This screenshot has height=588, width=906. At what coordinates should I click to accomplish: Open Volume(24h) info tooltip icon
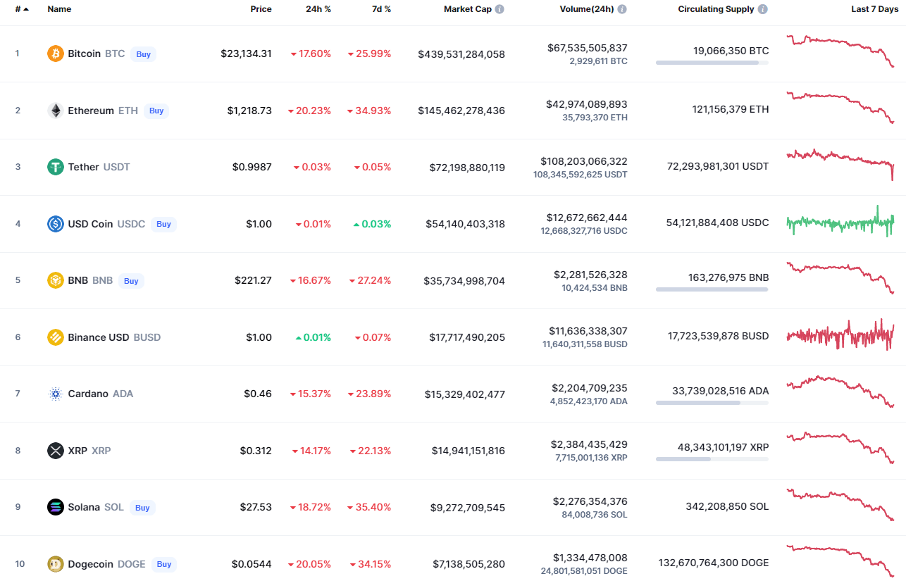pyautogui.click(x=622, y=9)
